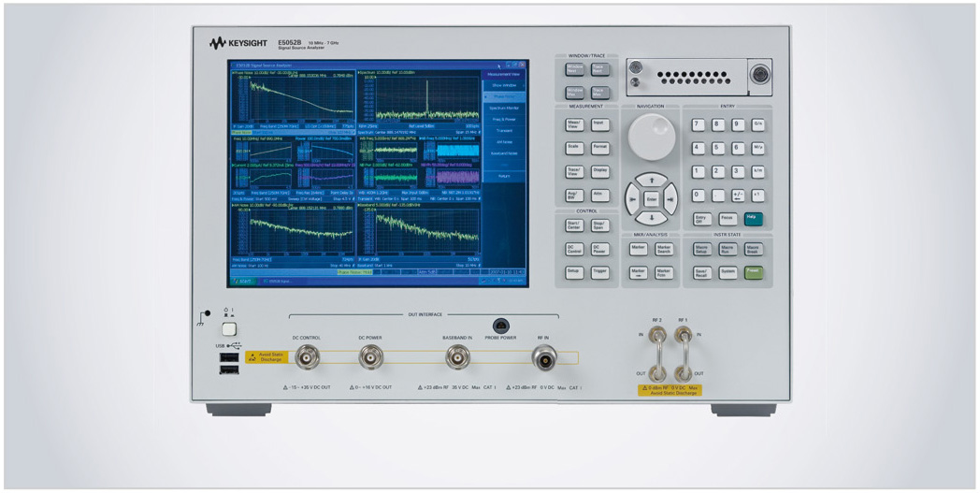Click the navigation rotary knob

(651, 137)
